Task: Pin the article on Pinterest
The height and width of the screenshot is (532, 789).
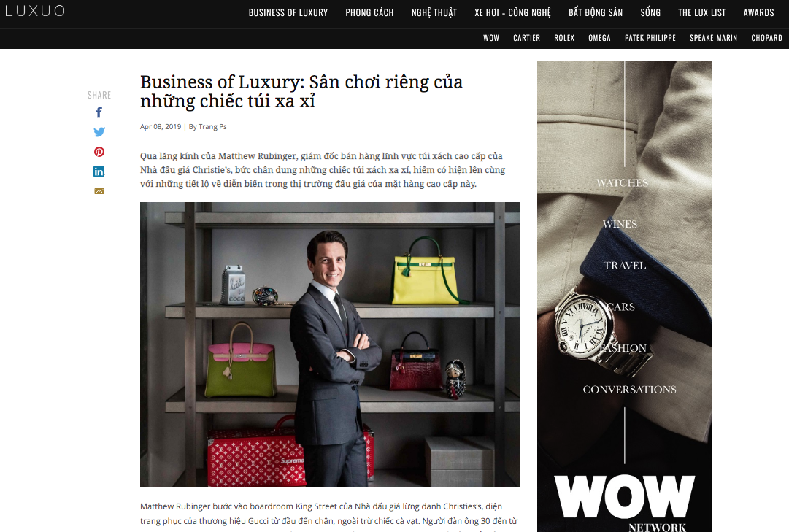Action: click(99, 152)
